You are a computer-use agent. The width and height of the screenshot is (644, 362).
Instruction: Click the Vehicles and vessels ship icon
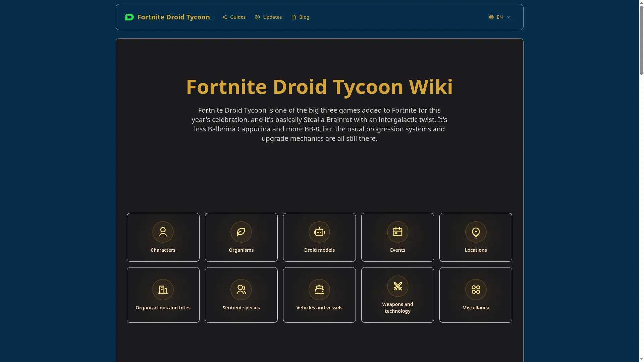point(319,290)
